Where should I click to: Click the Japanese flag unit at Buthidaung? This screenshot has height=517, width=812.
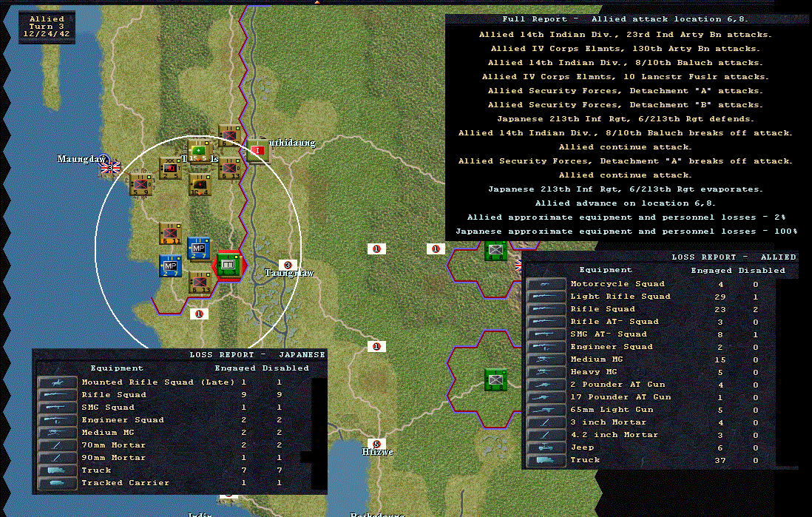257,151
